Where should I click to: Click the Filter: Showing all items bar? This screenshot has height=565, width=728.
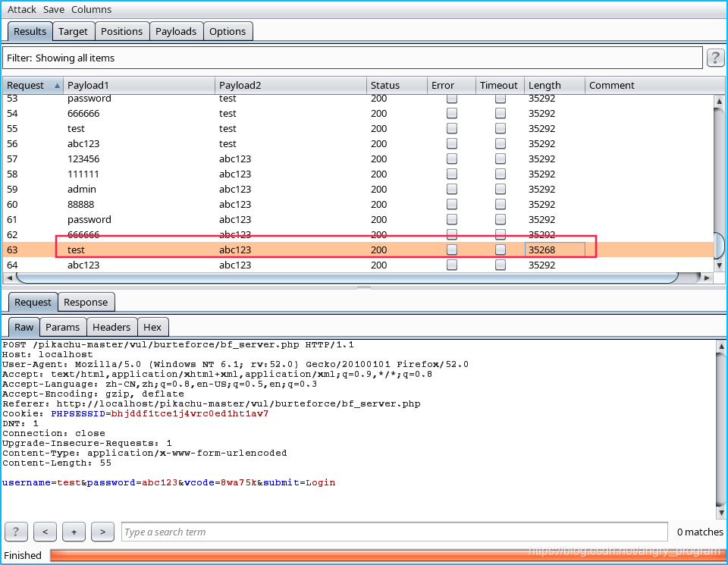coord(353,58)
